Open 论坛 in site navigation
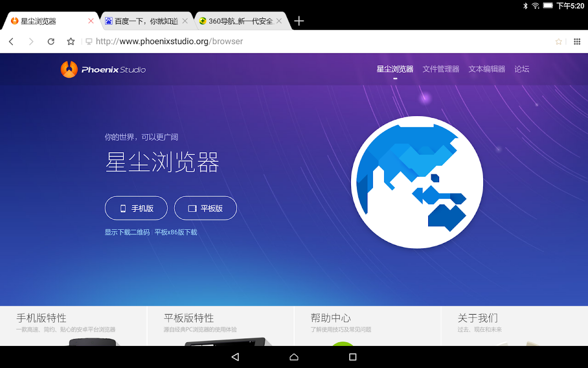This screenshot has width=588, height=368. (x=522, y=69)
